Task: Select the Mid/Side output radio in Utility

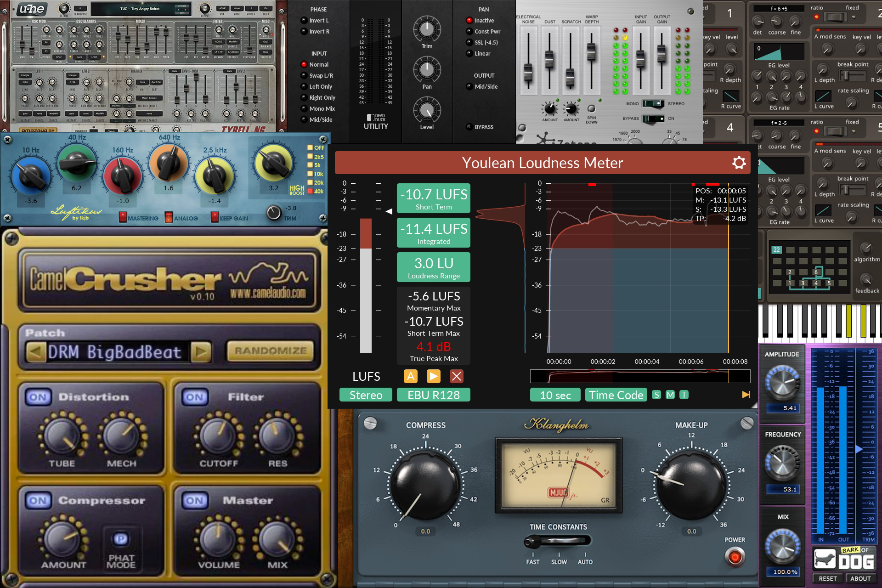Action: 469,86
